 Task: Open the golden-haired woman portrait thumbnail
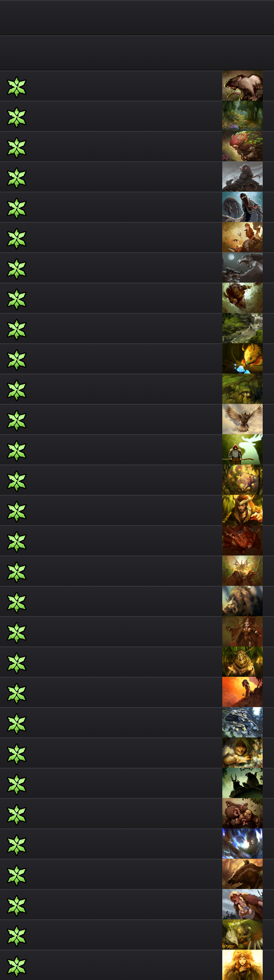[x=242, y=965]
